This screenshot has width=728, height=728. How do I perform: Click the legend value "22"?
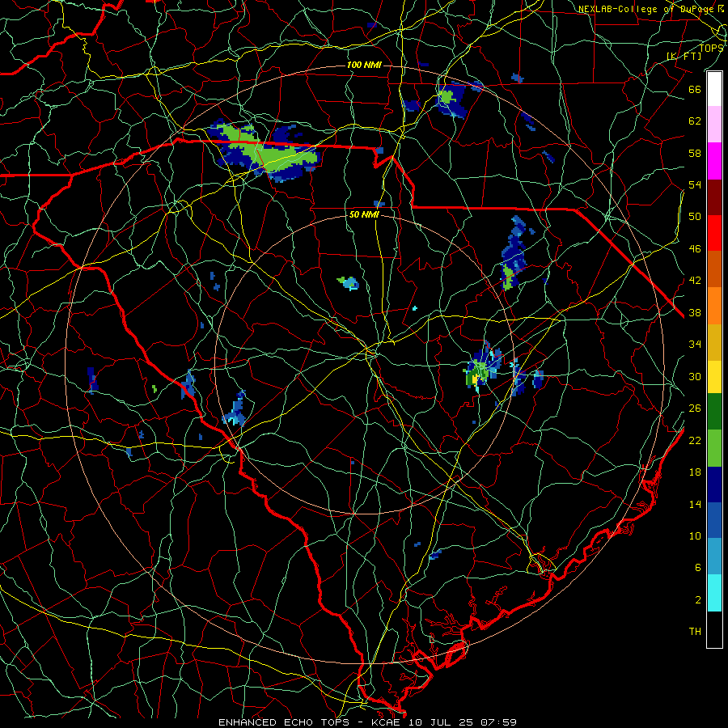point(695,440)
